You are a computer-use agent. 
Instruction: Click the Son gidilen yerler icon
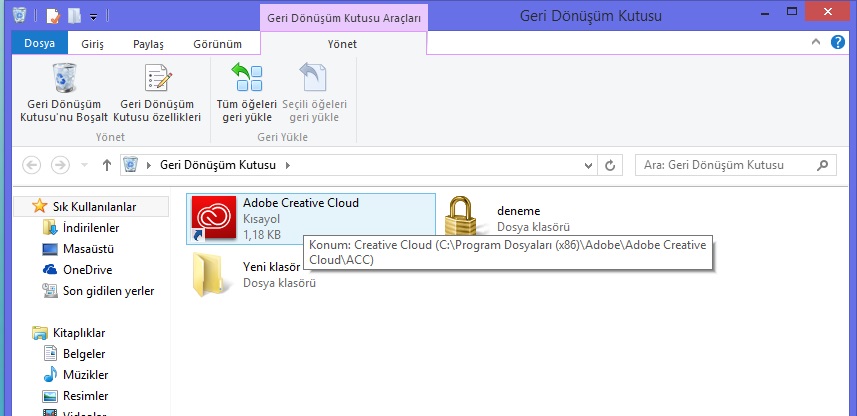pos(50,291)
